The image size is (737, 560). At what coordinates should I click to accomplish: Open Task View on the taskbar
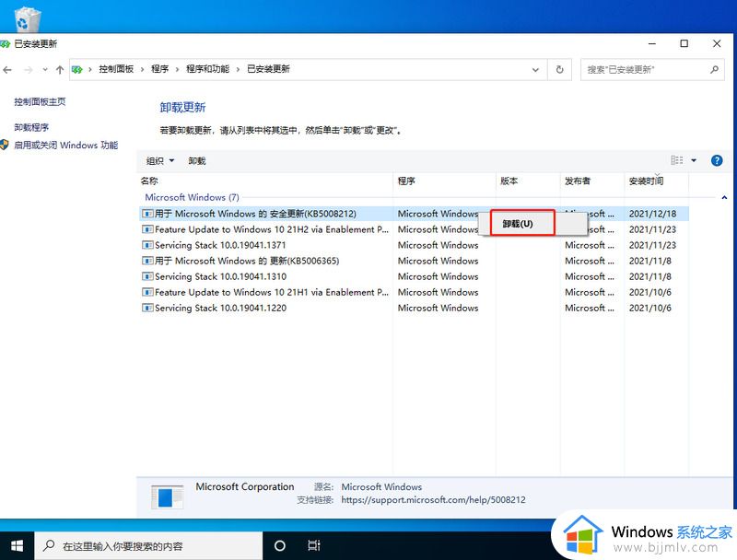(x=314, y=545)
